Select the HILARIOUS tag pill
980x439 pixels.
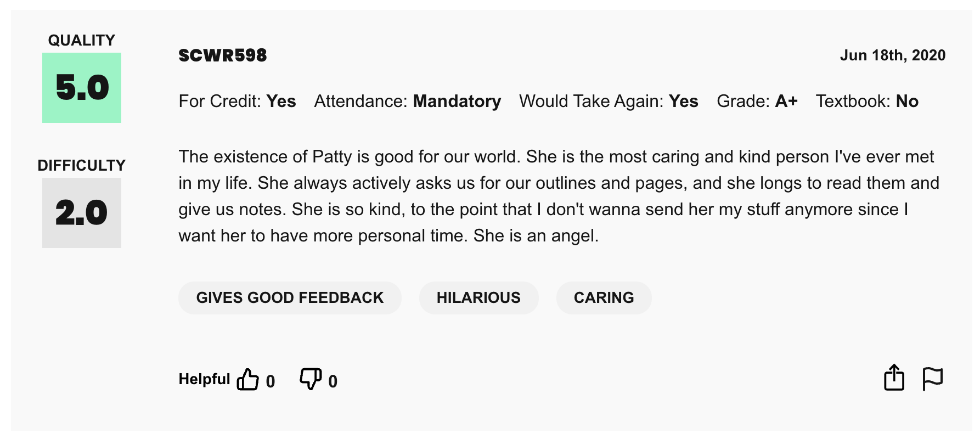coord(478,297)
